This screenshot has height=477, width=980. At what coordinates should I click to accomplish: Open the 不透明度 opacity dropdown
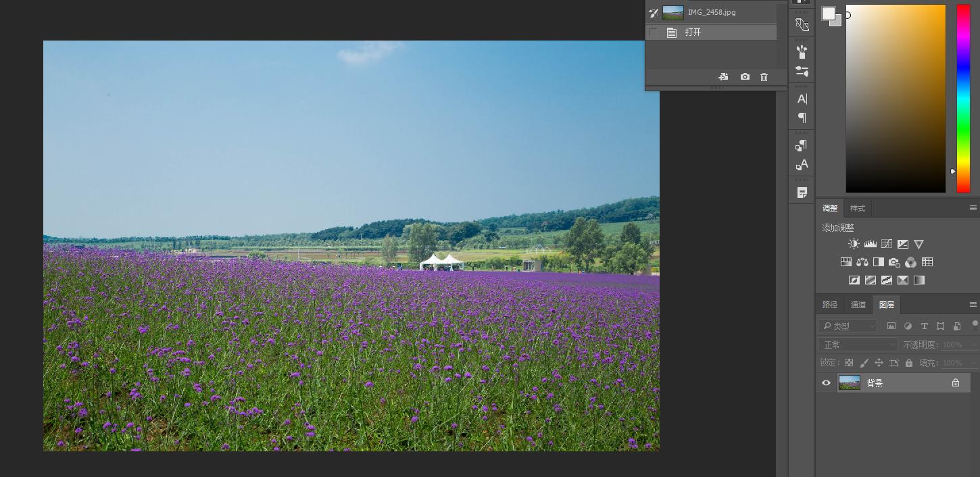[973, 345]
